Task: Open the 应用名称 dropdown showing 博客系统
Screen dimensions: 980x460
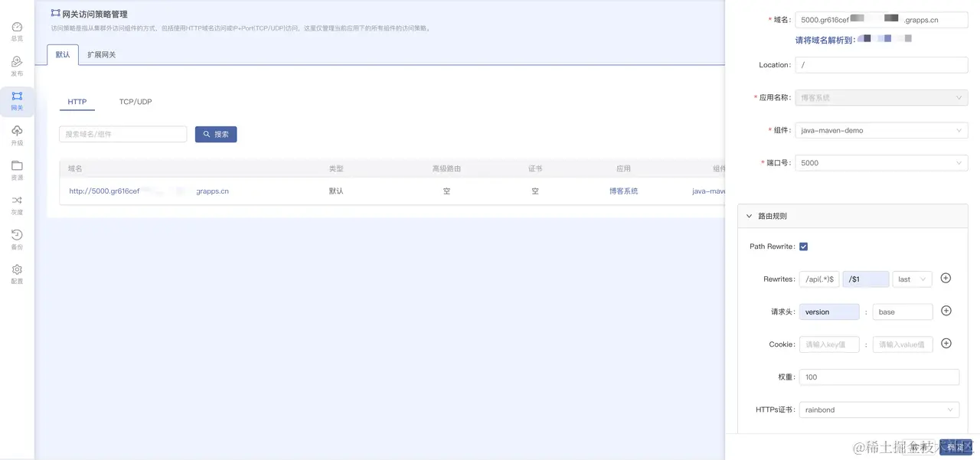Action: pyautogui.click(x=881, y=98)
